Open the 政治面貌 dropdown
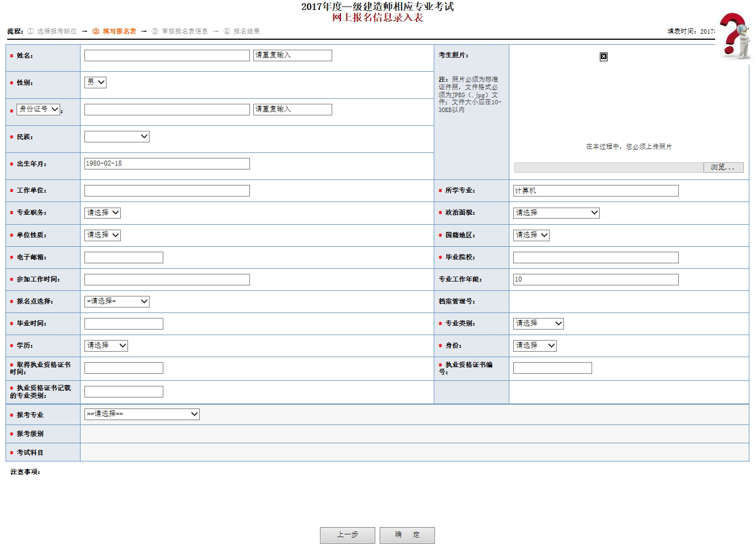Image resolution: width=756 pixels, height=557 pixels. click(x=556, y=213)
